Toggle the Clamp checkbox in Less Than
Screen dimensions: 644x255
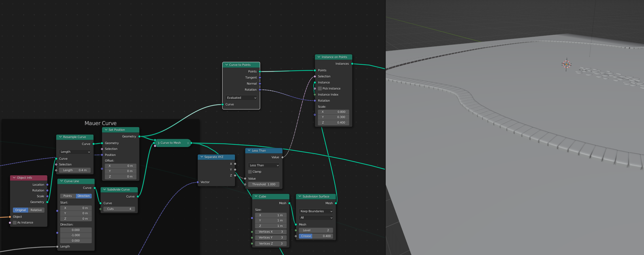coord(250,172)
